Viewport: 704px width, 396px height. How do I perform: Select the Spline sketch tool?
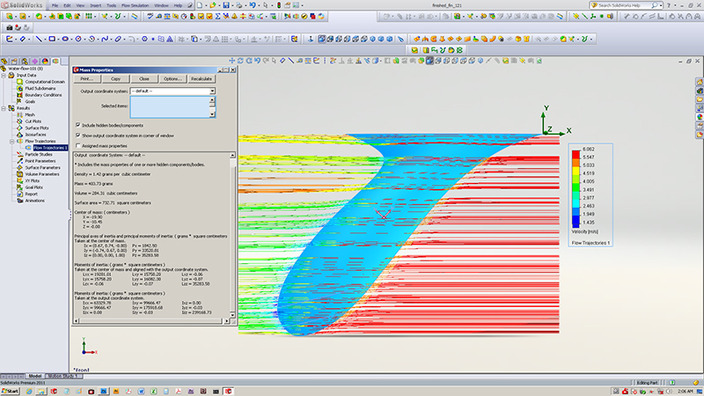coord(105,39)
